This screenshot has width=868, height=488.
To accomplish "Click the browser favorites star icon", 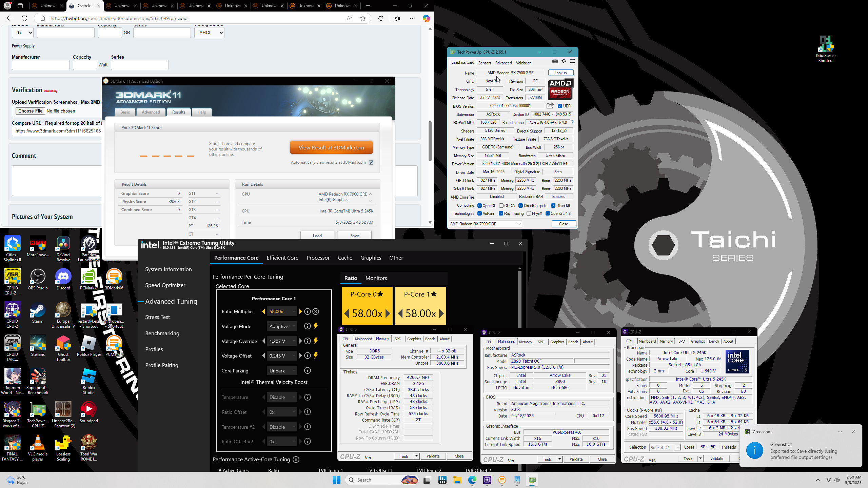I will [363, 18].
